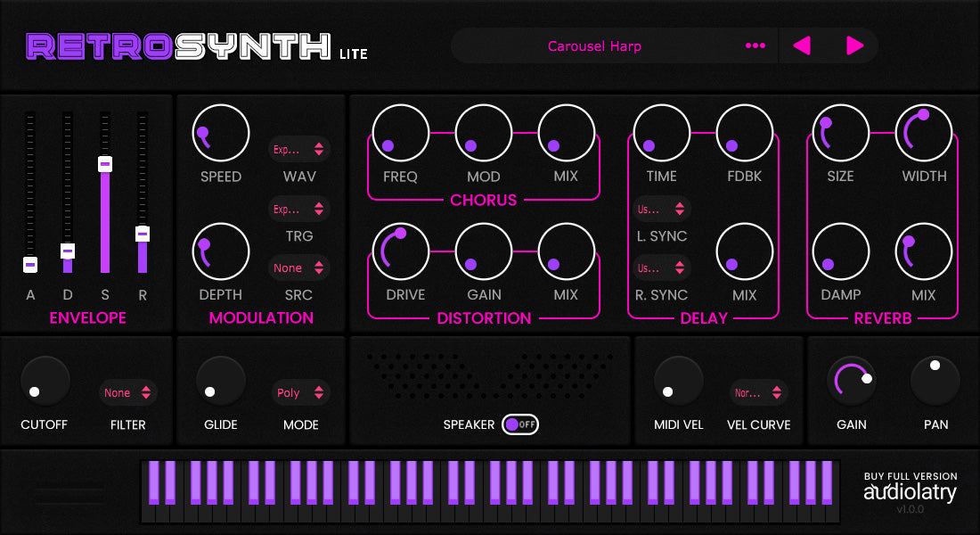Click the Carousel Harp preset name
The width and height of the screenshot is (980, 535).
click(x=594, y=46)
